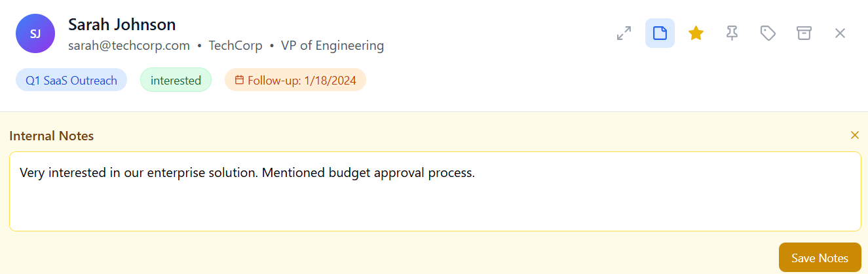Open the tag label icon
Screen dimensions: 868x274
768,33
